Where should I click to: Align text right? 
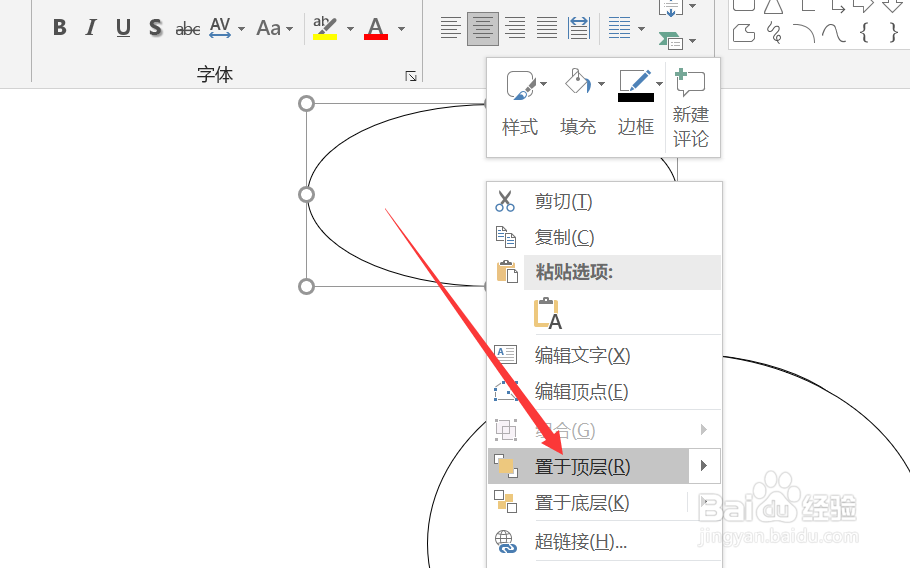coord(515,27)
